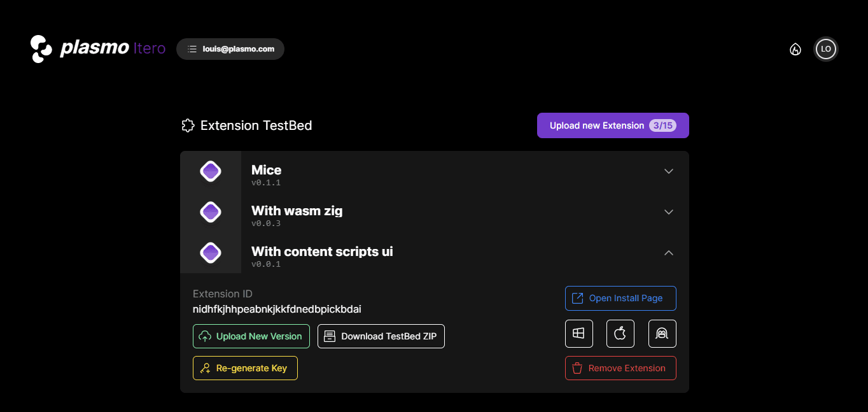Select the Windows platform icon button

click(579, 334)
